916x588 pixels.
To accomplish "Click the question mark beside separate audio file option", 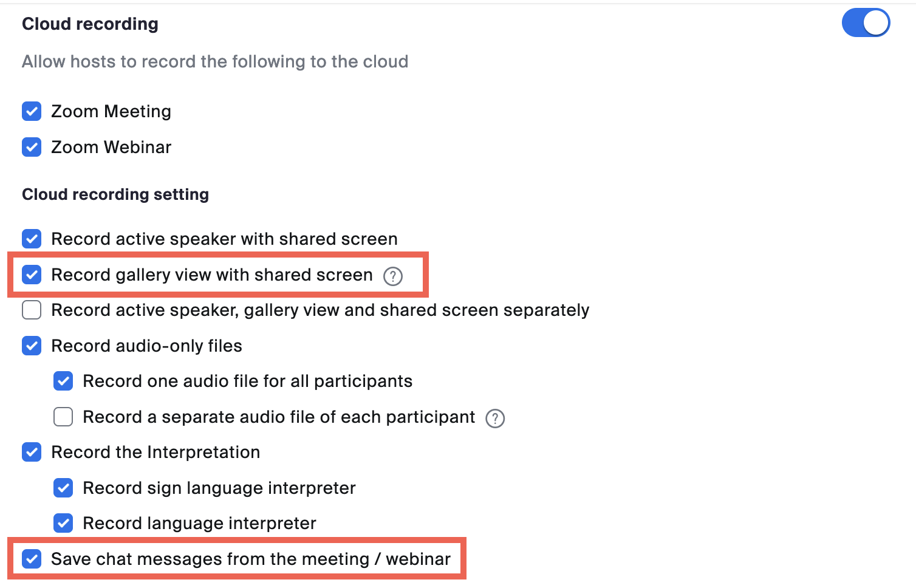I will [x=494, y=418].
